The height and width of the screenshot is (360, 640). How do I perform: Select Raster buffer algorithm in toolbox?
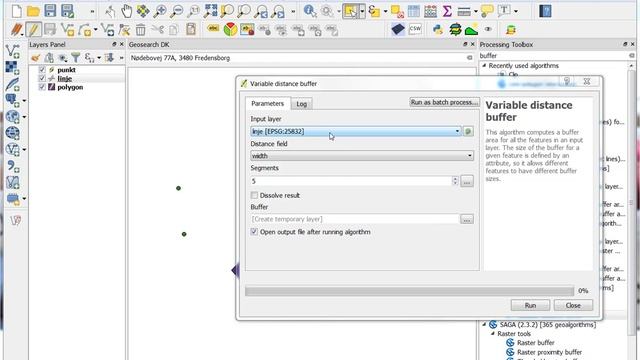tap(536, 342)
